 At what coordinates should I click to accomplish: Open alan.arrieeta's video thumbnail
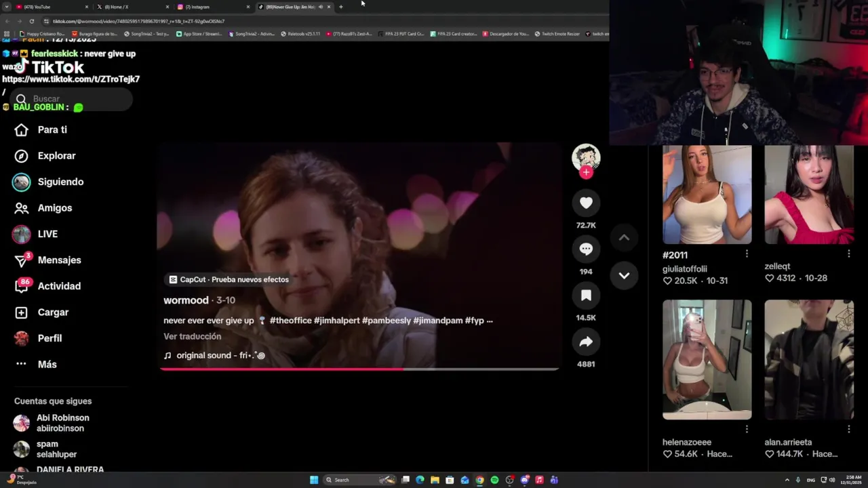pyautogui.click(x=809, y=360)
